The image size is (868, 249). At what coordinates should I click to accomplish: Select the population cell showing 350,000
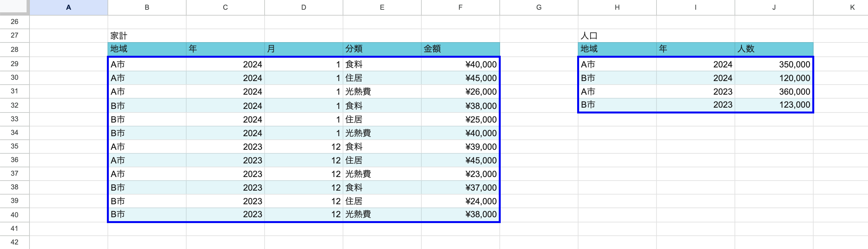(x=774, y=65)
